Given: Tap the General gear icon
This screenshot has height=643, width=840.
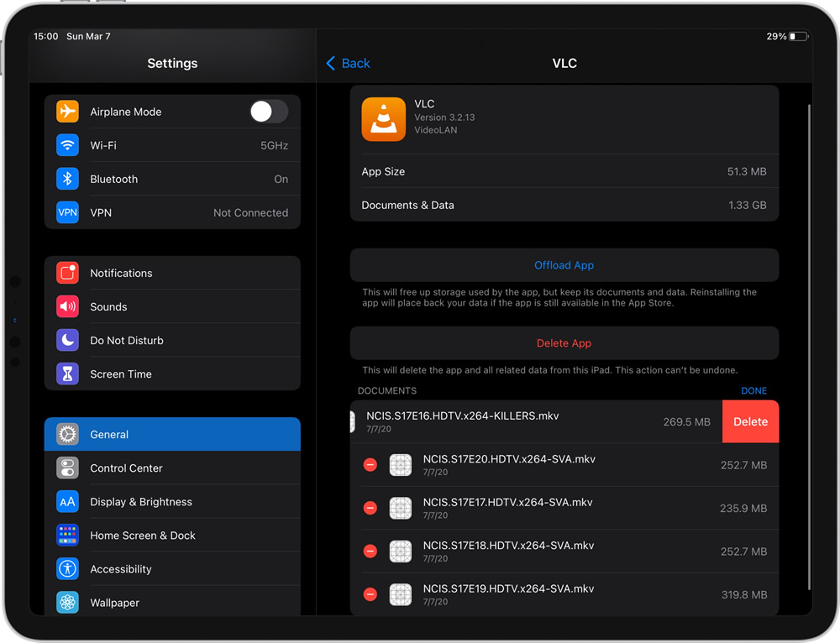Looking at the screenshot, I should pyautogui.click(x=67, y=434).
